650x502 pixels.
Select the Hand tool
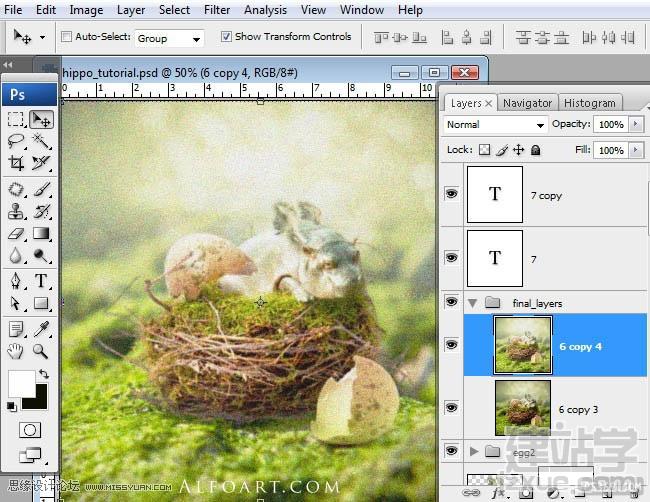(16, 352)
